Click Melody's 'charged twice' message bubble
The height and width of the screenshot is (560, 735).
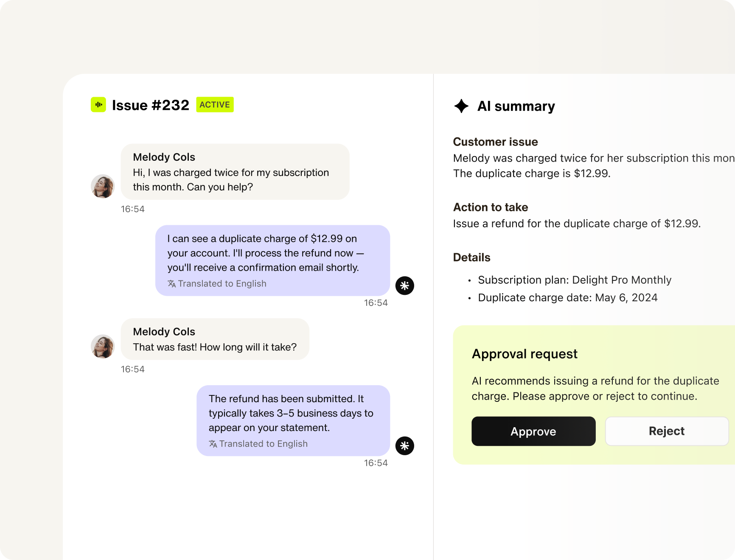pos(235,172)
